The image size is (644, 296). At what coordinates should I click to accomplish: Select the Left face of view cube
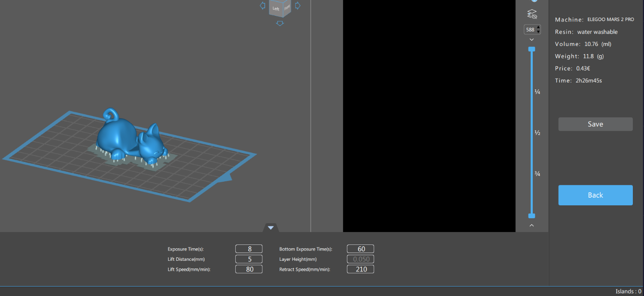point(276,9)
